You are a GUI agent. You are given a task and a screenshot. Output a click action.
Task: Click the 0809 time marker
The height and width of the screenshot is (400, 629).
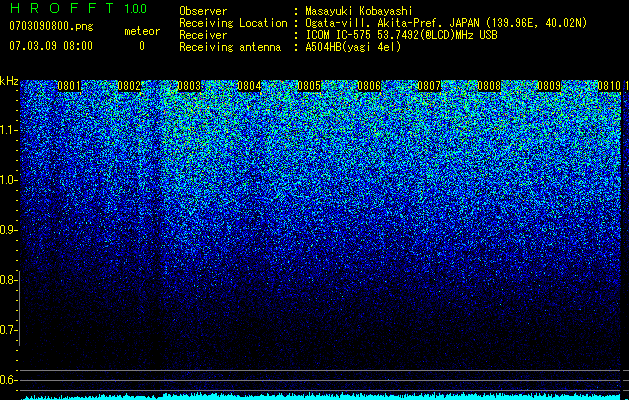tap(549, 86)
